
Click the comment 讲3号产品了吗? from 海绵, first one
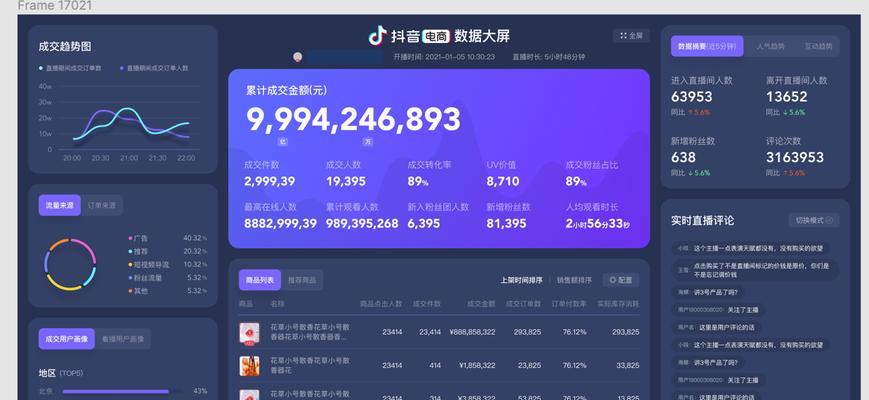pyautogui.click(x=706, y=292)
